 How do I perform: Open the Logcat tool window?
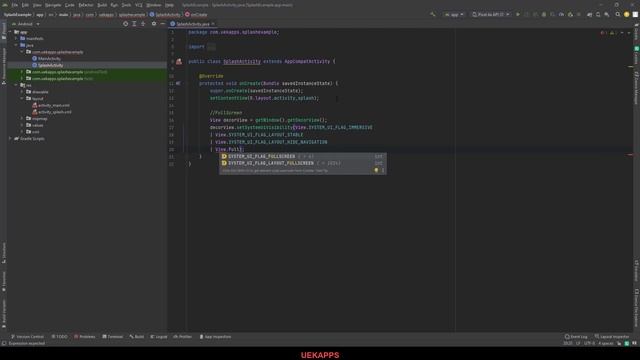tap(159, 337)
